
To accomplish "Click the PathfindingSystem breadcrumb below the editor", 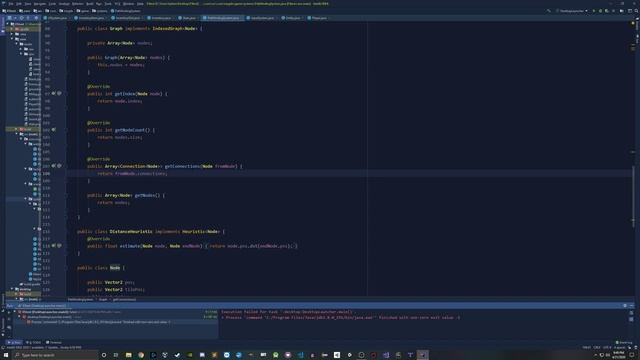I will tap(80, 299).
